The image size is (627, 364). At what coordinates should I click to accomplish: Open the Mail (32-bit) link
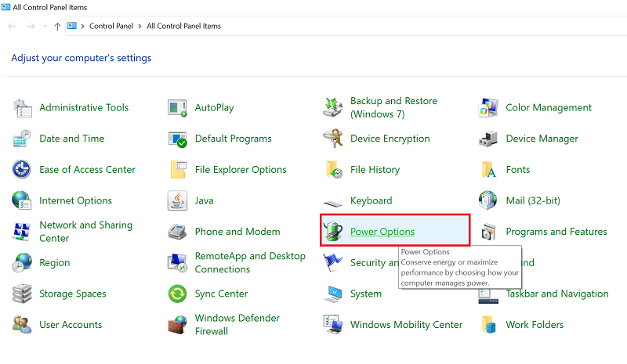pyautogui.click(x=533, y=200)
